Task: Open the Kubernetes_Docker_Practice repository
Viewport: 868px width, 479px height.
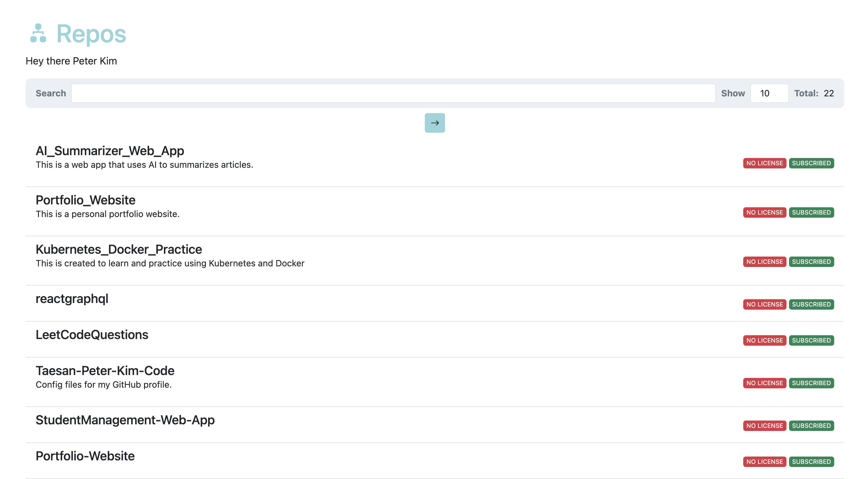Action: tap(119, 249)
